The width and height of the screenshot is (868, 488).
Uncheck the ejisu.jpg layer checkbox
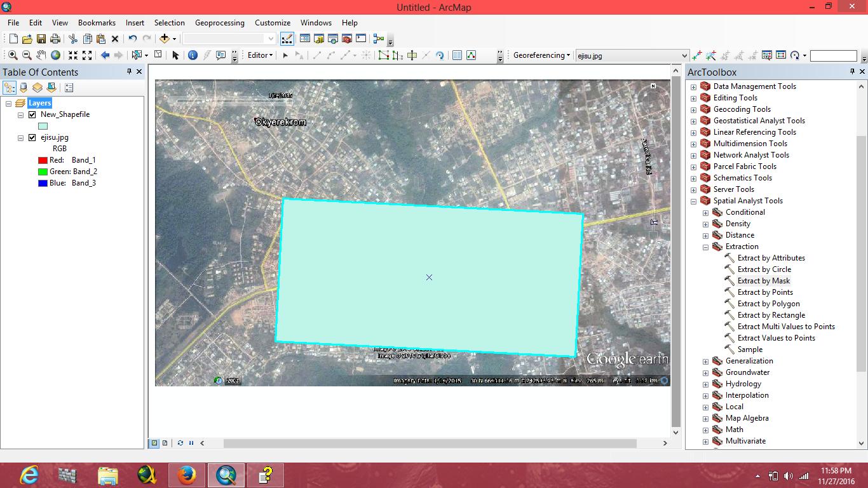(32, 137)
